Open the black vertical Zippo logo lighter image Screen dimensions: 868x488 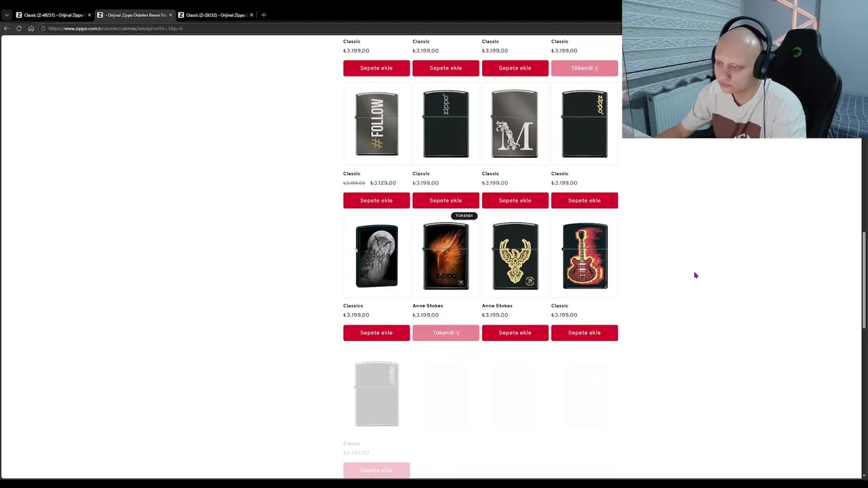446,125
